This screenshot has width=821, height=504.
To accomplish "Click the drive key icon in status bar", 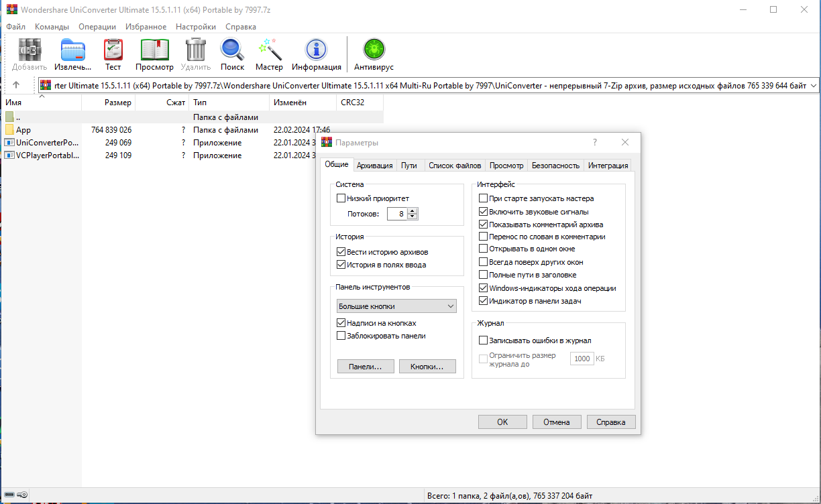I will click(x=22, y=496).
